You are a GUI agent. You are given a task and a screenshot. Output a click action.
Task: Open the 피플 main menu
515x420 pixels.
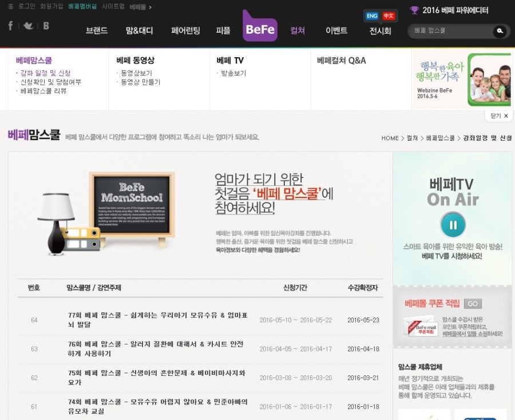pyautogui.click(x=223, y=30)
